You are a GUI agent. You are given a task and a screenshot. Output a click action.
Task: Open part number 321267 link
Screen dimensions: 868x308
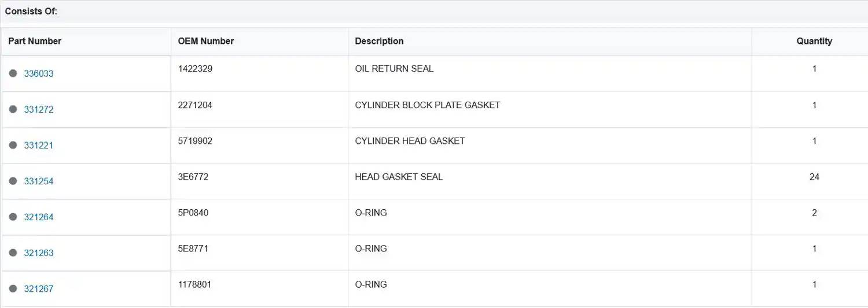[x=39, y=289]
